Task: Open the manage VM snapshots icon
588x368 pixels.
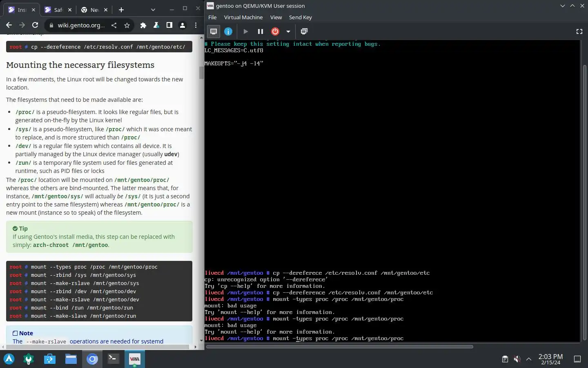Action: click(x=304, y=31)
